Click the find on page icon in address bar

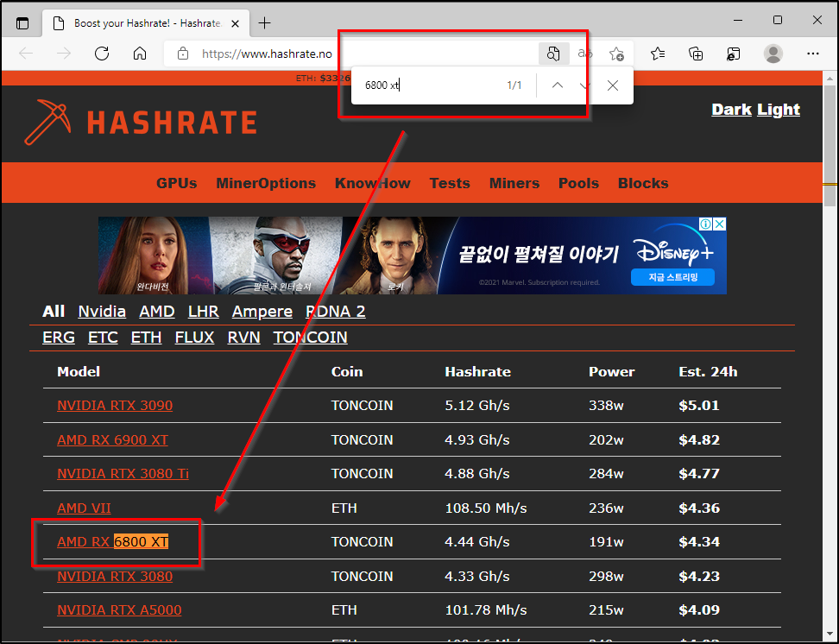pos(553,54)
